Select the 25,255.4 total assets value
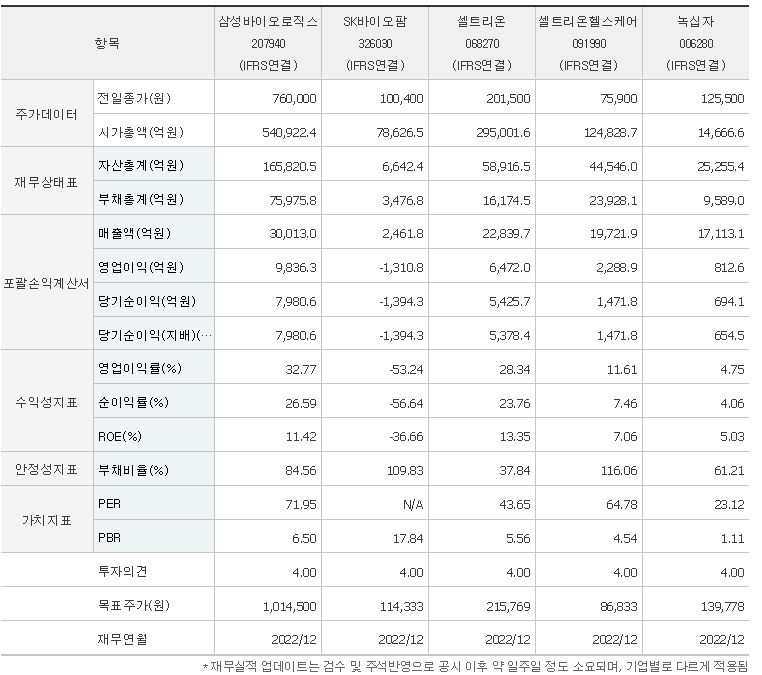762x675 pixels. [x=721, y=167]
